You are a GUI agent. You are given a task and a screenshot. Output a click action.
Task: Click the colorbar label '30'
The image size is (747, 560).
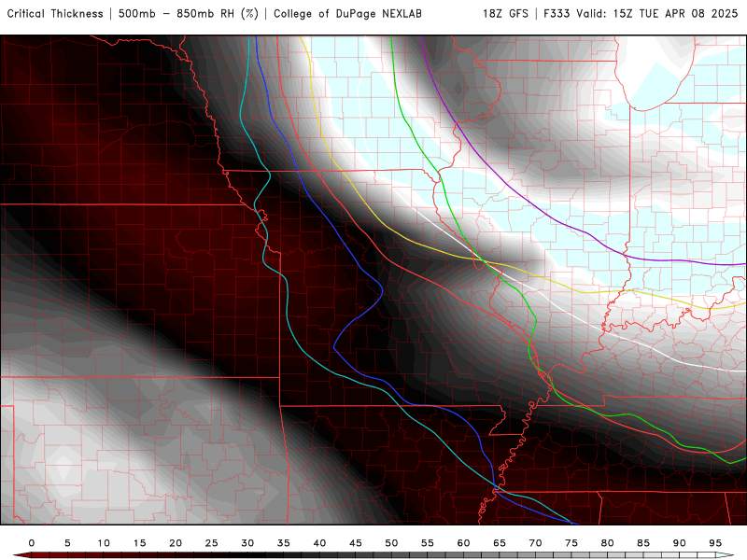click(247, 543)
